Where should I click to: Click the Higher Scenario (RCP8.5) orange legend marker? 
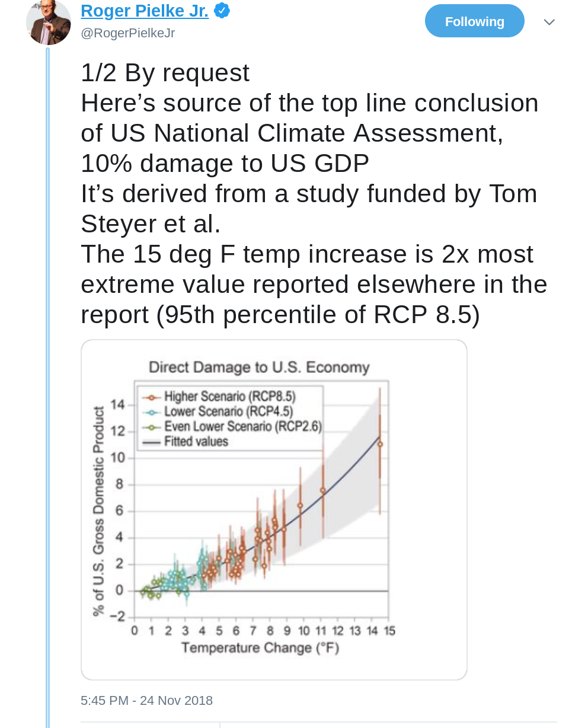(x=153, y=397)
